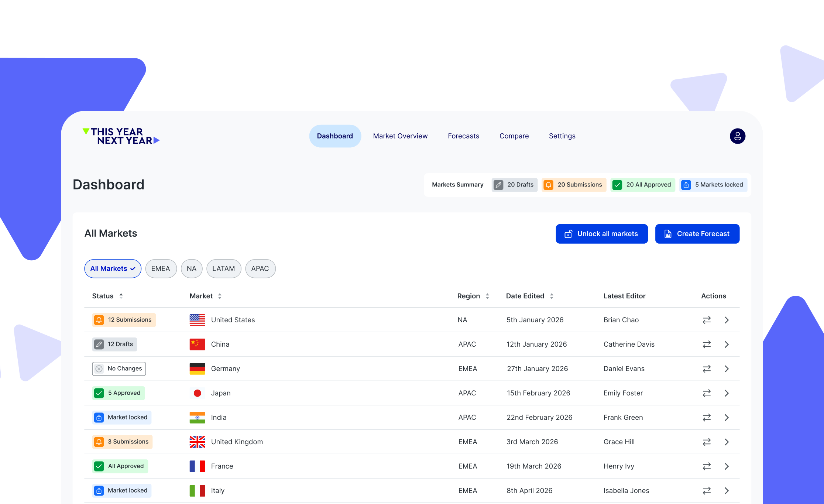Click the No Changes status for Germany

[x=119, y=369]
